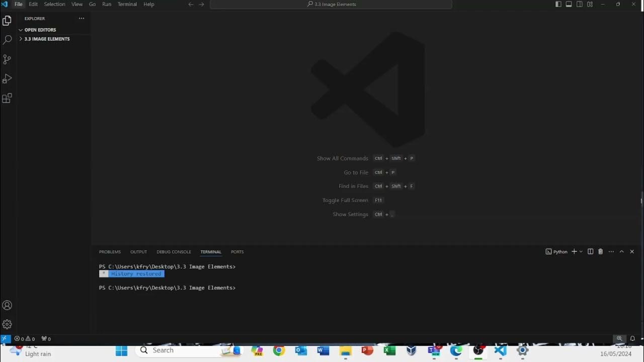Open terminal panel more actions ellipsis
This screenshot has height=362, width=644.
pos(611,251)
